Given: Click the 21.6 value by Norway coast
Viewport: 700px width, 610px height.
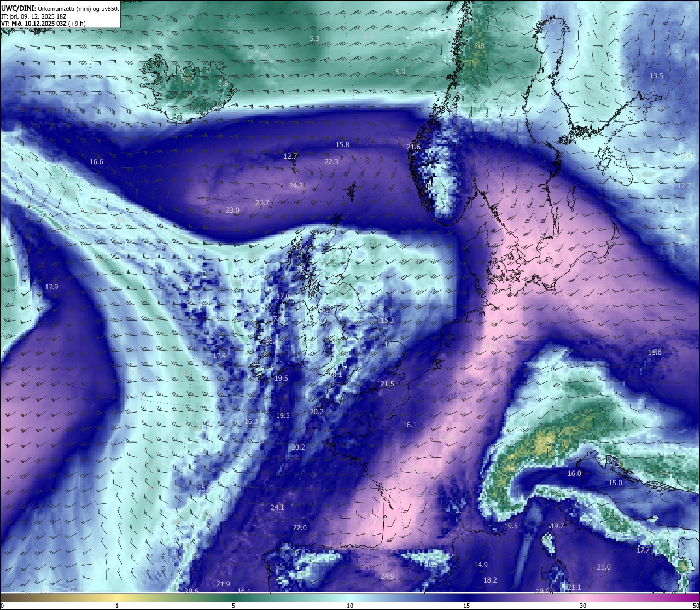Looking at the screenshot, I should [x=413, y=147].
